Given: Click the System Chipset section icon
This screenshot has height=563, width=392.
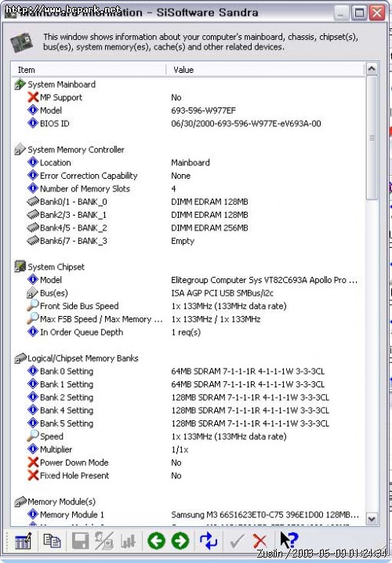Looking at the screenshot, I should 20,267.
